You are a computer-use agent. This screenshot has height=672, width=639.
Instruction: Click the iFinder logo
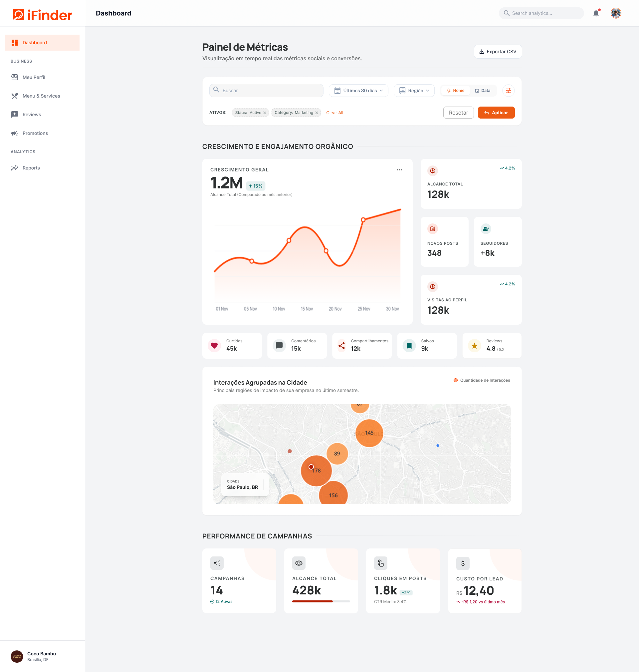(x=43, y=15)
